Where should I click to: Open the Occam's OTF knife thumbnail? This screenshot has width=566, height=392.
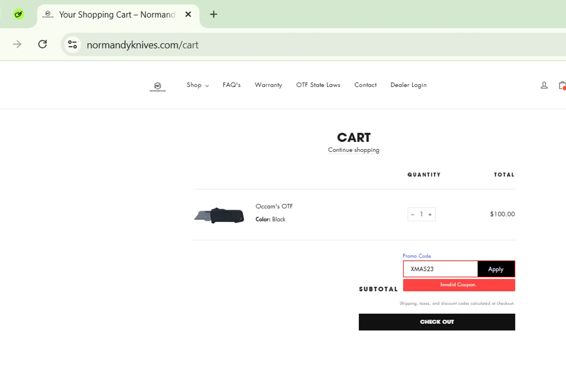pyautogui.click(x=219, y=215)
